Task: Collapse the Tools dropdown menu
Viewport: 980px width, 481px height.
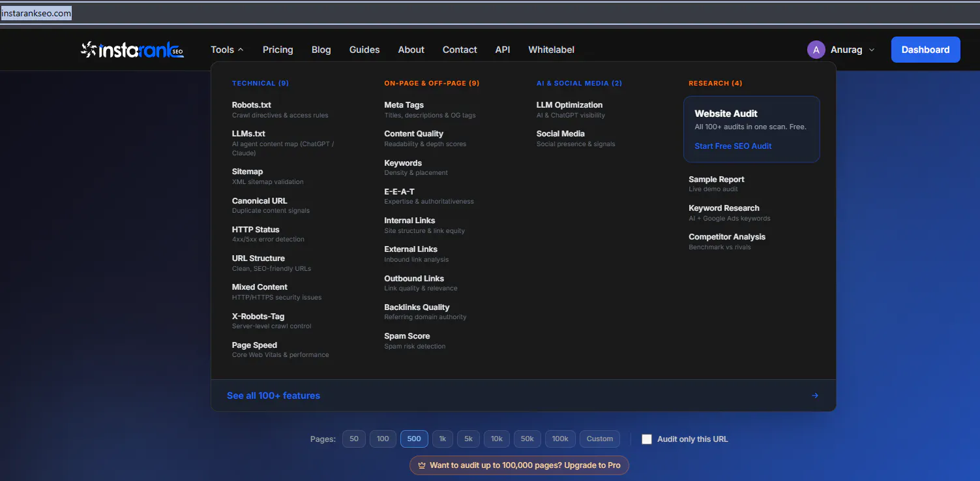Action: coord(227,50)
